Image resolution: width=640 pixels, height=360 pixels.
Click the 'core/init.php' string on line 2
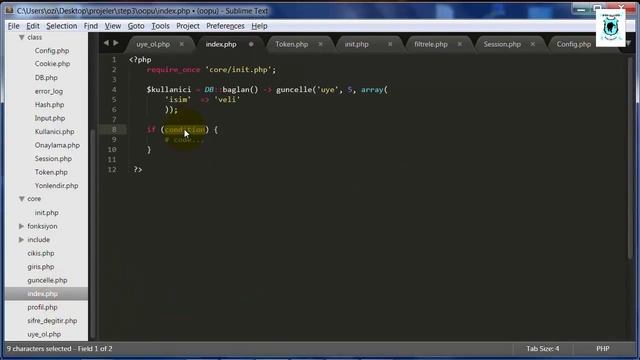(239, 70)
